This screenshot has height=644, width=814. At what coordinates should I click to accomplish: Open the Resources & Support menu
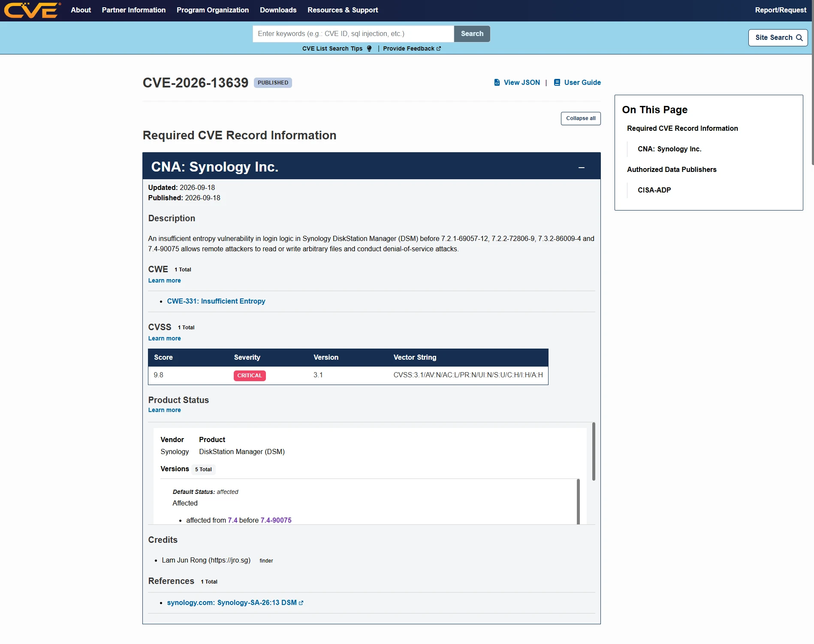343,10
